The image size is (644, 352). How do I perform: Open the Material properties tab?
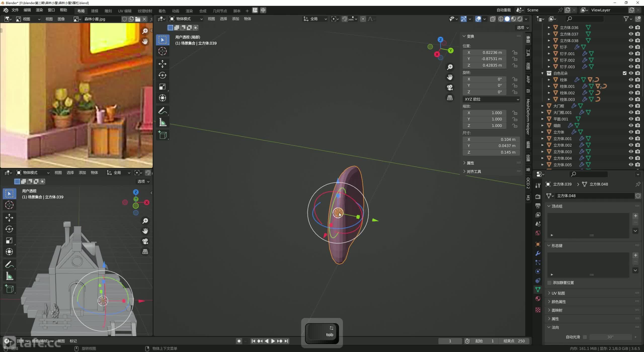[x=538, y=298]
